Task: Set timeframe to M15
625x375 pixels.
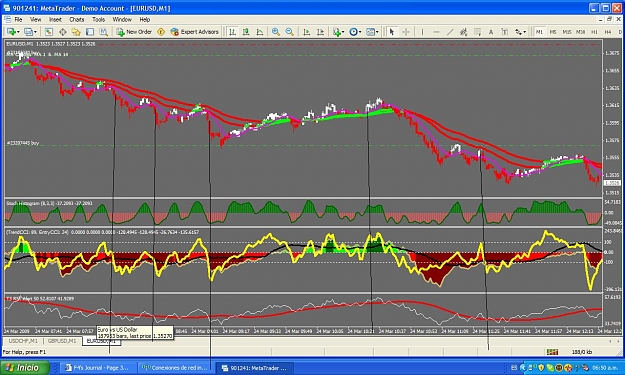Action: [x=567, y=32]
